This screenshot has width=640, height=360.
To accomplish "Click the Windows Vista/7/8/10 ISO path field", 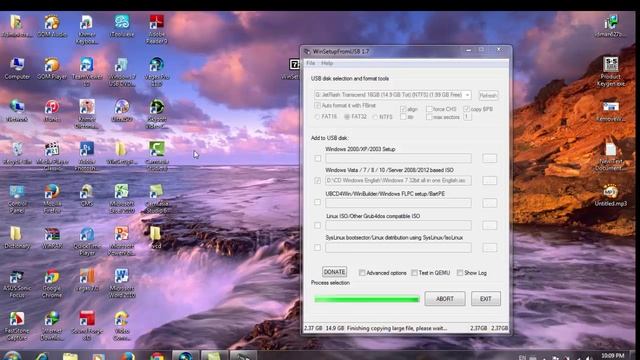I will [398, 180].
